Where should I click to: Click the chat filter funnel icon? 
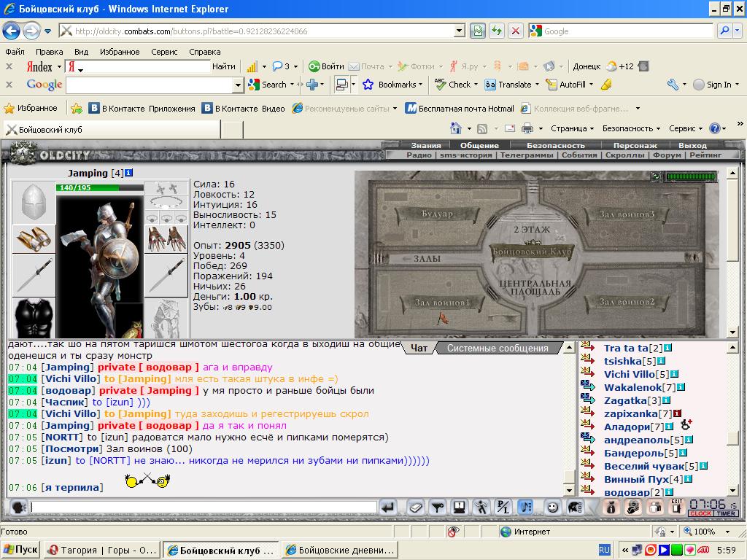click(438, 507)
